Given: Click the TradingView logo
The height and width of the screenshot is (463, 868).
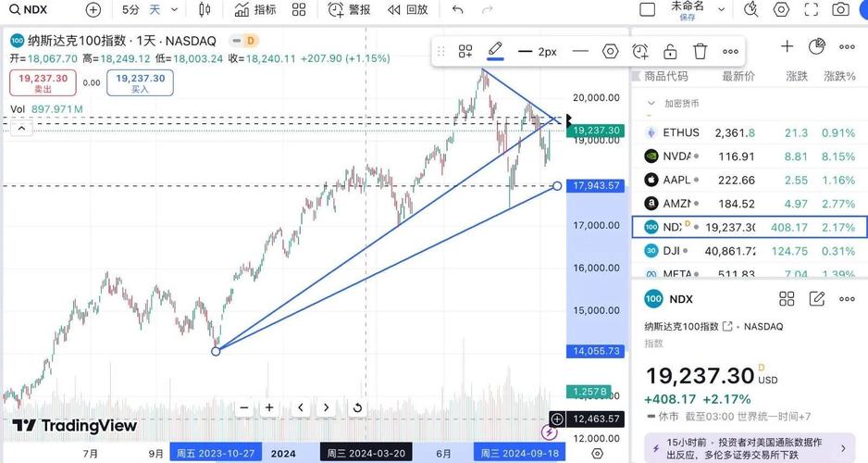Looking at the screenshot, I should click(x=75, y=425).
